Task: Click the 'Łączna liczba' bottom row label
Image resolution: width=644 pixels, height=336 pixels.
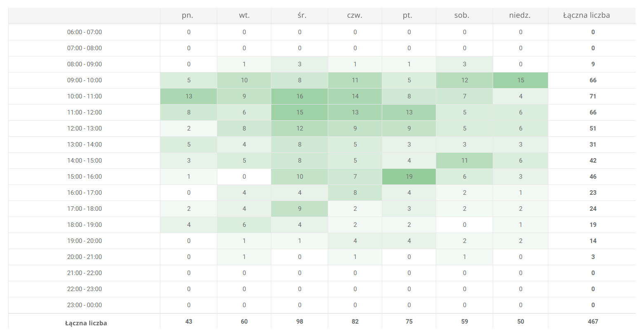Action: 86,323
